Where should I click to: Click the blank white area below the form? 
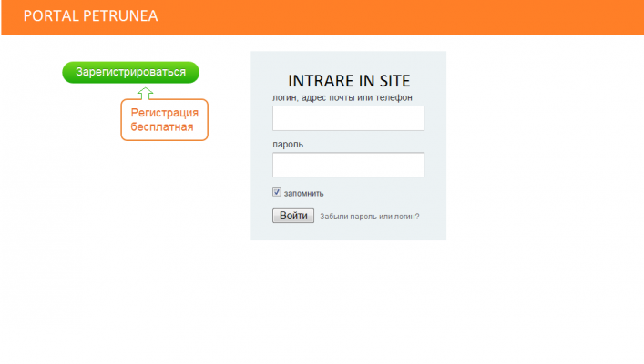(x=346, y=300)
